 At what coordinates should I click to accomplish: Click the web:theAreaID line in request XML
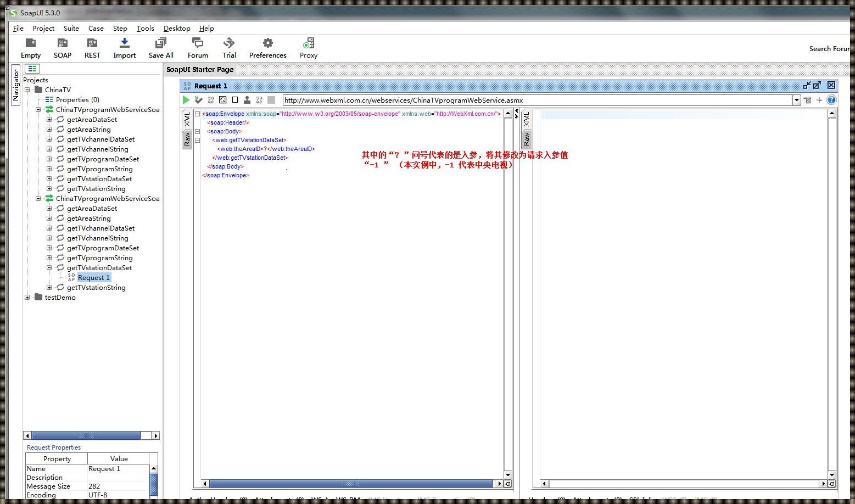tap(266, 149)
